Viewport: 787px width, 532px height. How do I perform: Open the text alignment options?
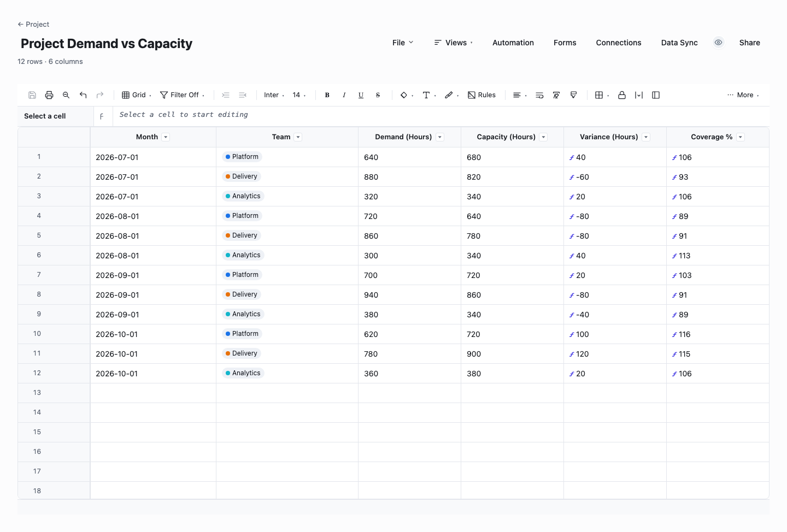click(520, 95)
